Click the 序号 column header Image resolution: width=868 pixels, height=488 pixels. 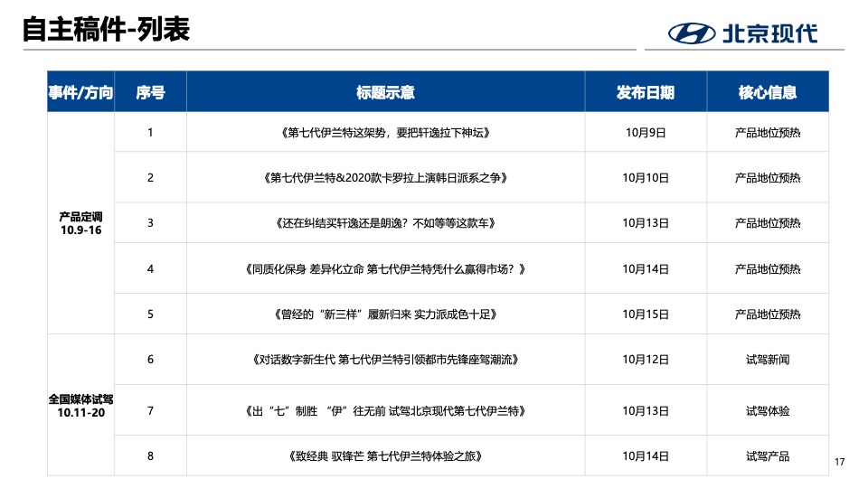click(151, 92)
